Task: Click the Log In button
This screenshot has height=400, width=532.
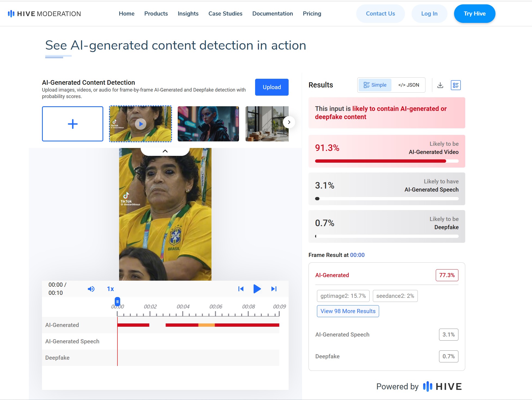Action: 429,14
